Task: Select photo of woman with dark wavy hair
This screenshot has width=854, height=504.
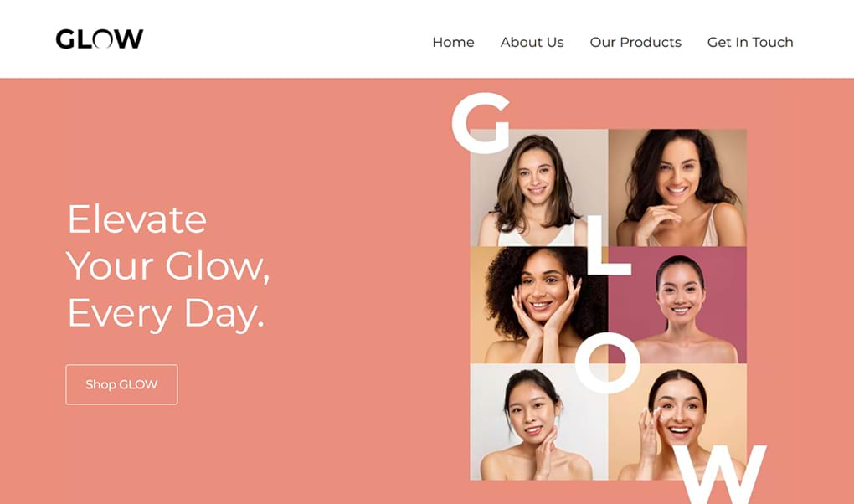Action: [x=677, y=188]
